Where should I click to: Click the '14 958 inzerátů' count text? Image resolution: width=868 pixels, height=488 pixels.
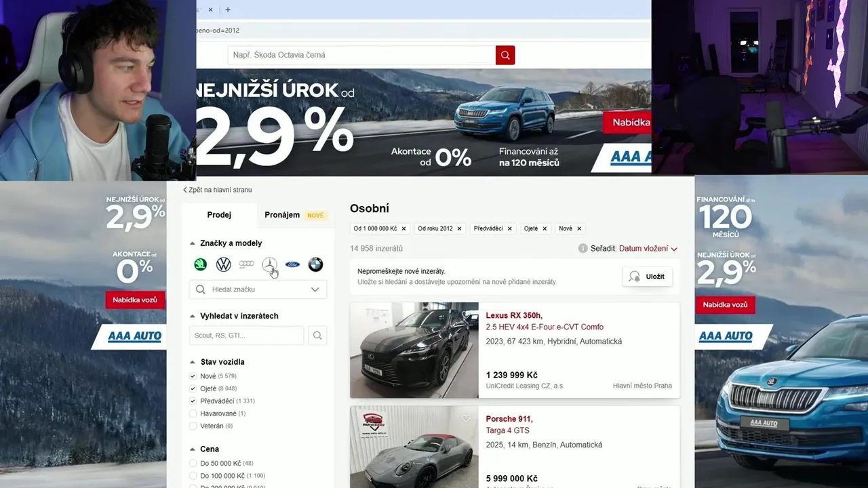coord(376,249)
